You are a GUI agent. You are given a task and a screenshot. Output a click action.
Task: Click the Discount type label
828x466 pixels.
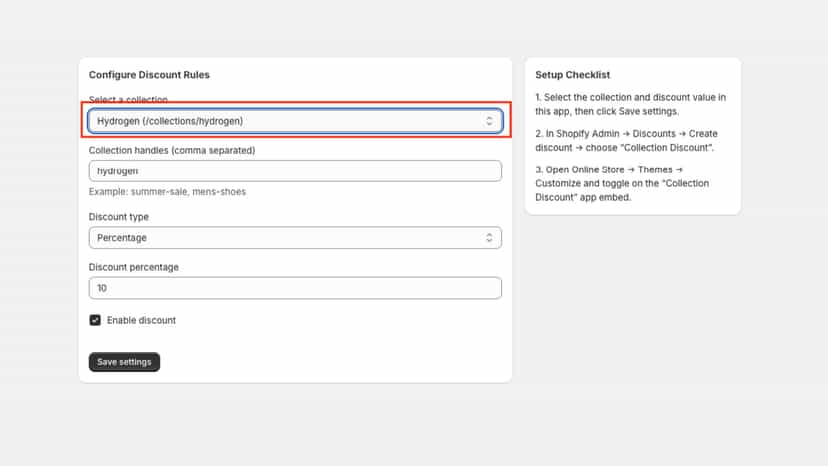[x=119, y=217]
